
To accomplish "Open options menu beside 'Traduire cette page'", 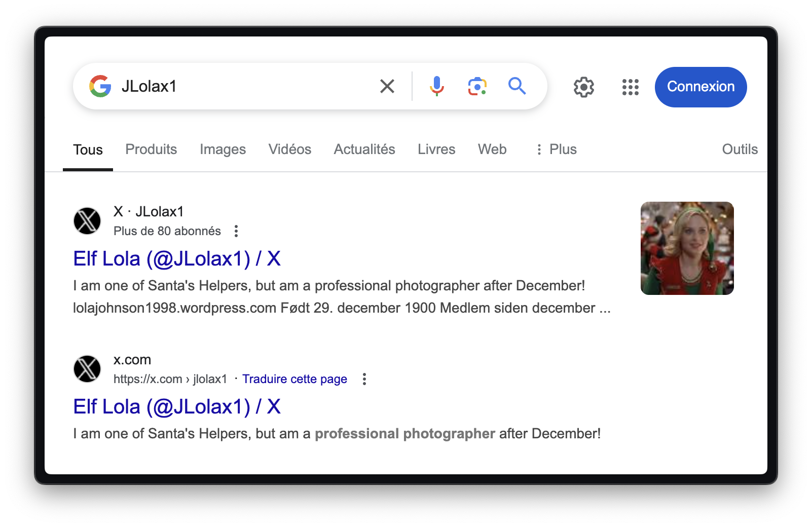I will [x=364, y=379].
